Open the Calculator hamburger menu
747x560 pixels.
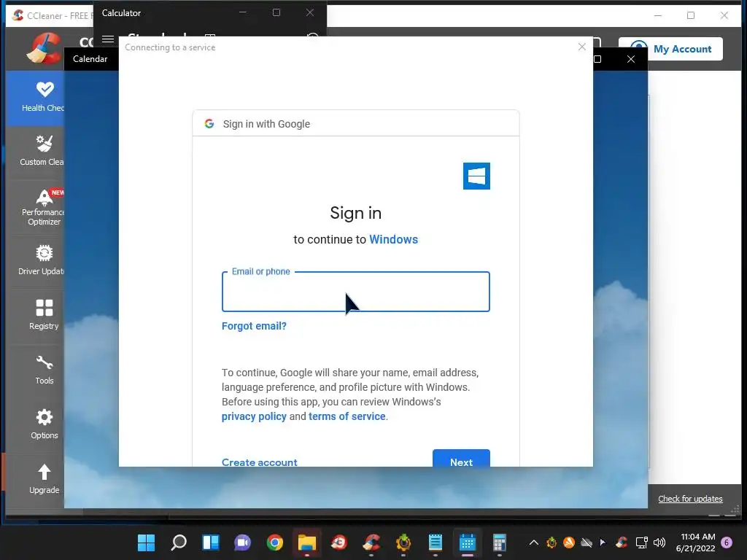tap(108, 39)
